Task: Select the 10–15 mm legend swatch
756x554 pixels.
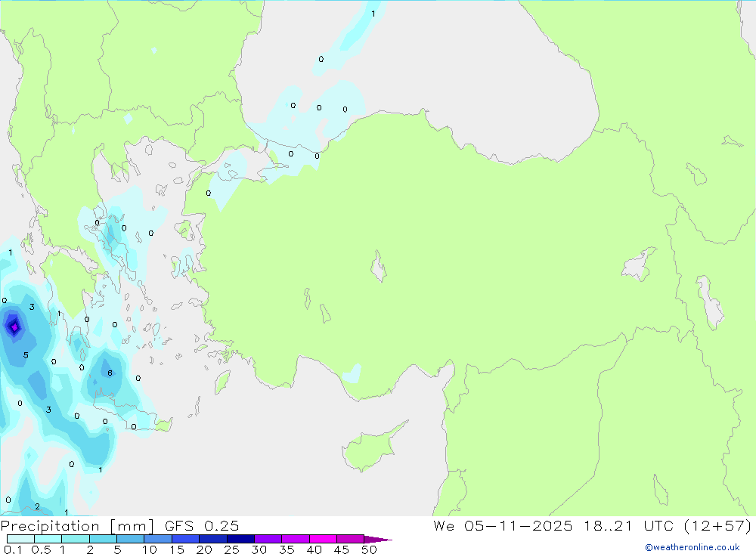Action: click(158, 539)
